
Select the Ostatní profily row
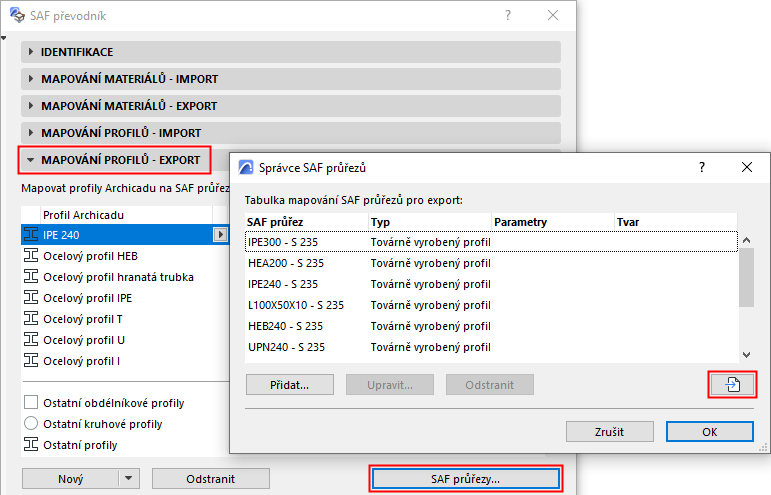pos(125,444)
